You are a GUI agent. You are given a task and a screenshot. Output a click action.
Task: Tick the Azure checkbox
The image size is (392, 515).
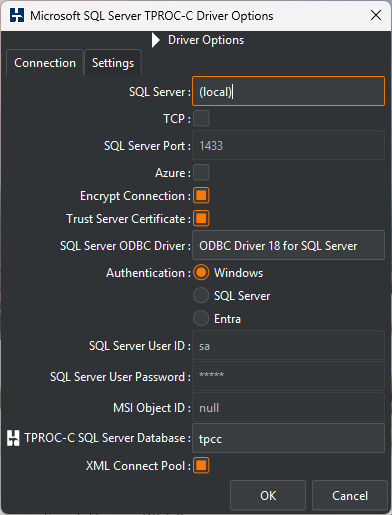click(201, 172)
